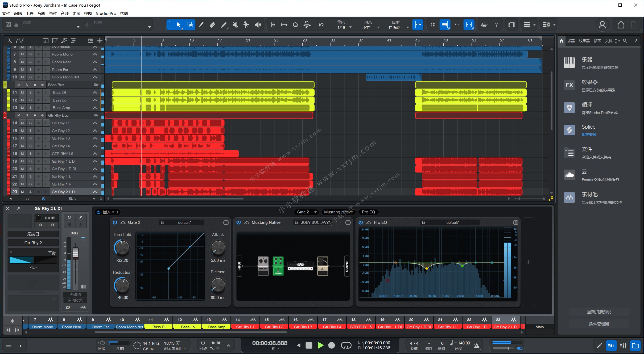This screenshot has height=354, width=644.
Task: Click the Add Track plus icon
Action: coord(100,41)
